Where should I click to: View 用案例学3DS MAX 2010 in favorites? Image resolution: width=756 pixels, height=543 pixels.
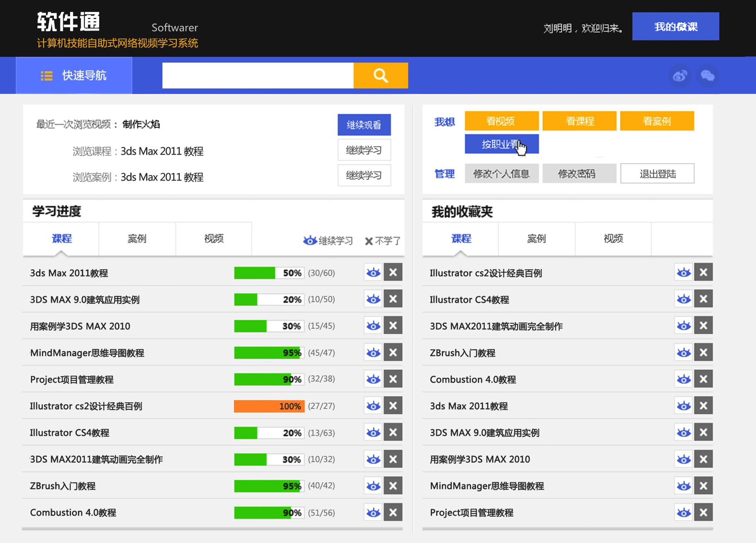683,459
